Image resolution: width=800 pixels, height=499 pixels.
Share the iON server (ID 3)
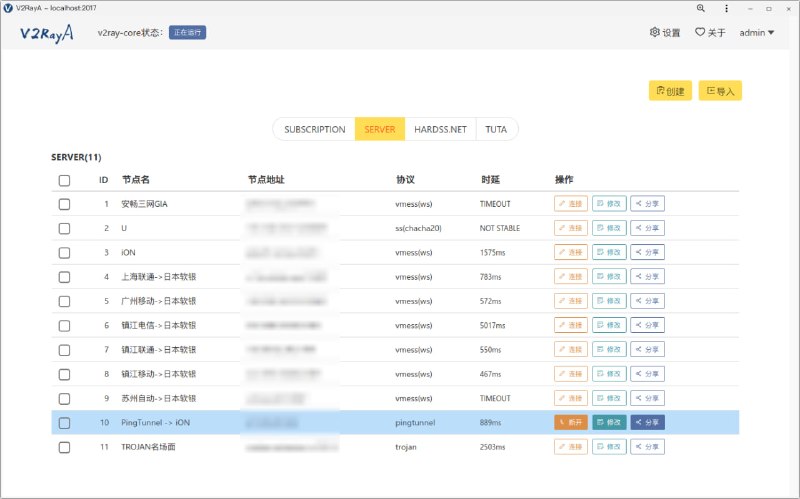[x=647, y=252]
